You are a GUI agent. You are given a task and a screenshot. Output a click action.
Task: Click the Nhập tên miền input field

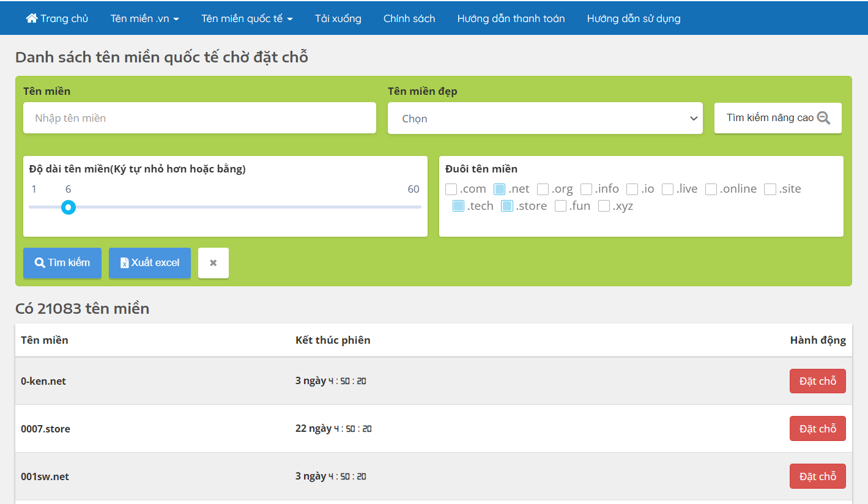pos(199,117)
